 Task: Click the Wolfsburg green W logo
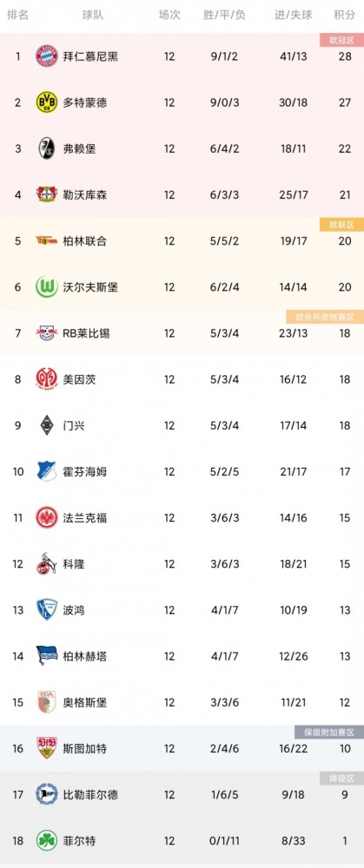47,287
